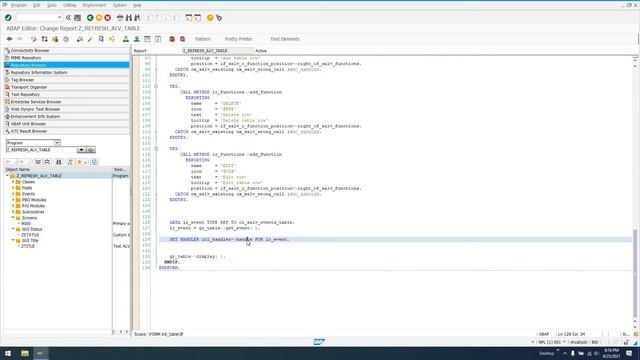Viewport: 640px width, 360px height.
Task: Open the Goto menu
Action: coord(51,5)
